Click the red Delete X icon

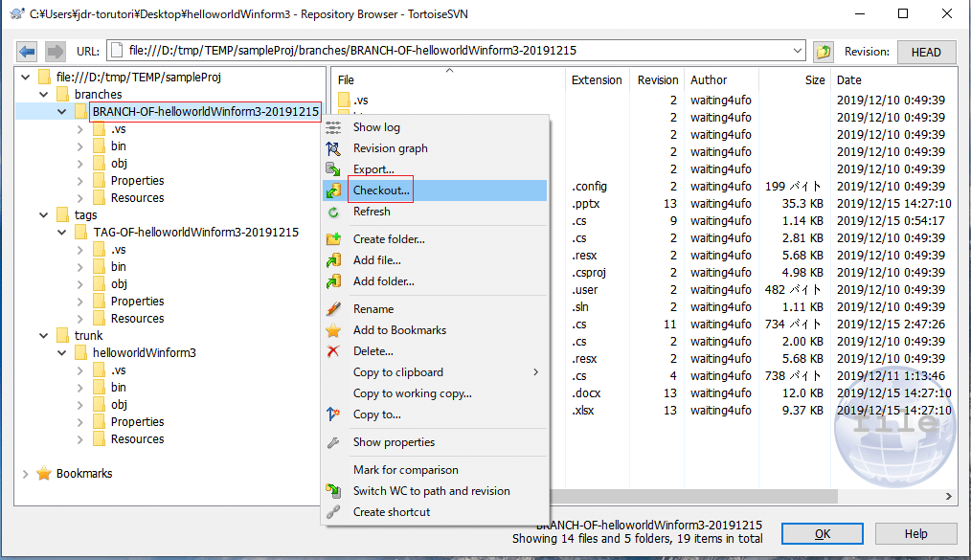[333, 351]
